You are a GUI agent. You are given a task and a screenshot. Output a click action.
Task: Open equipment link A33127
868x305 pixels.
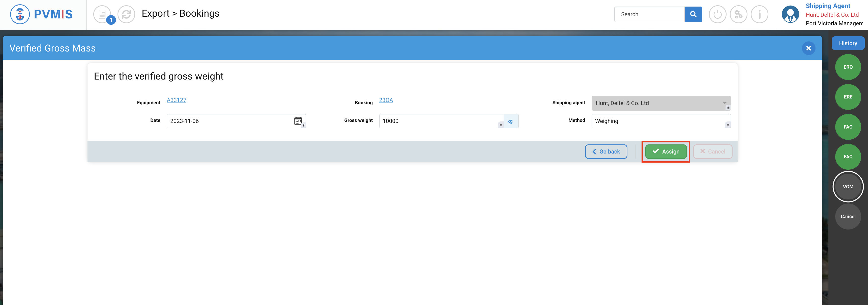pos(176,100)
